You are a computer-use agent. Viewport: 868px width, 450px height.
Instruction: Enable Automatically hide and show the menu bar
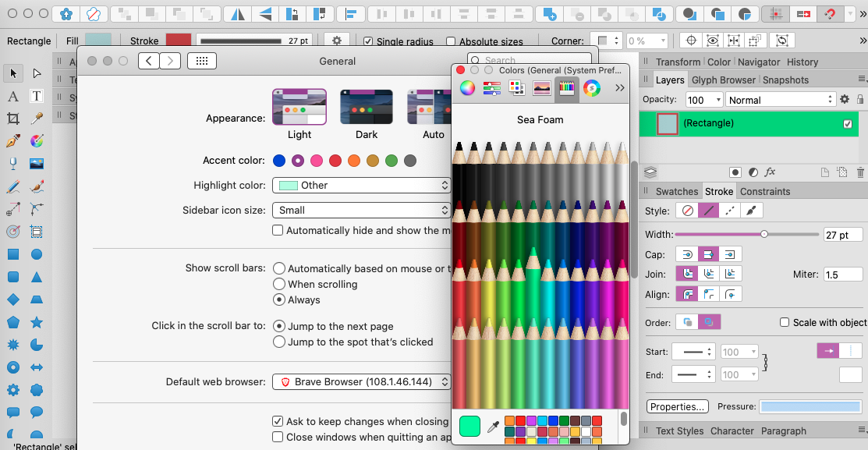click(278, 230)
